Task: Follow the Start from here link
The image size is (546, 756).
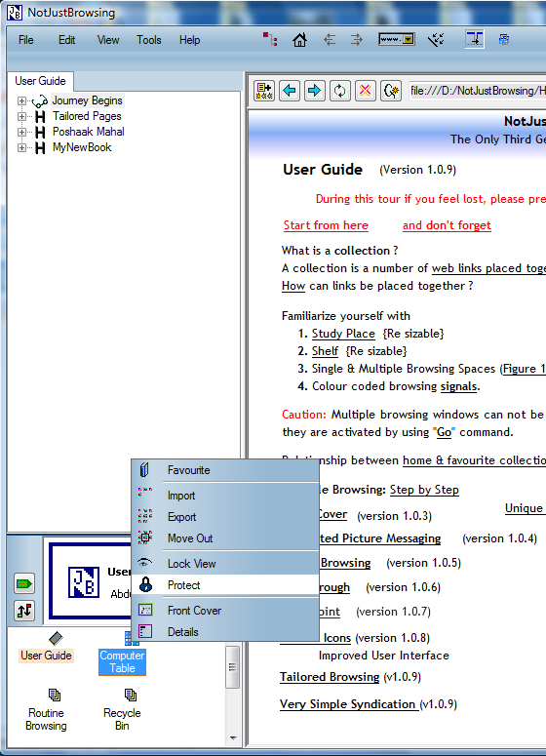Action: [326, 225]
